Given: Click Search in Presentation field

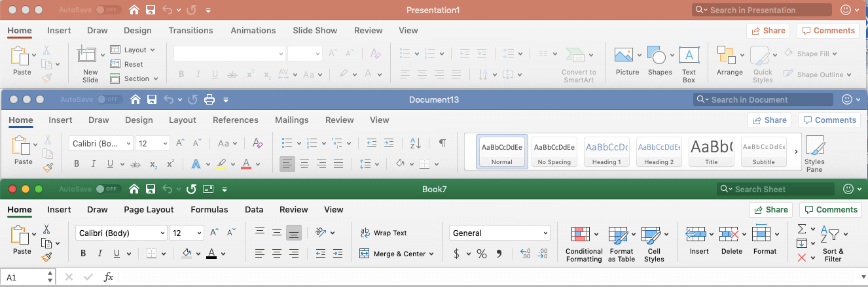Looking at the screenshot, I should (763, 10).
